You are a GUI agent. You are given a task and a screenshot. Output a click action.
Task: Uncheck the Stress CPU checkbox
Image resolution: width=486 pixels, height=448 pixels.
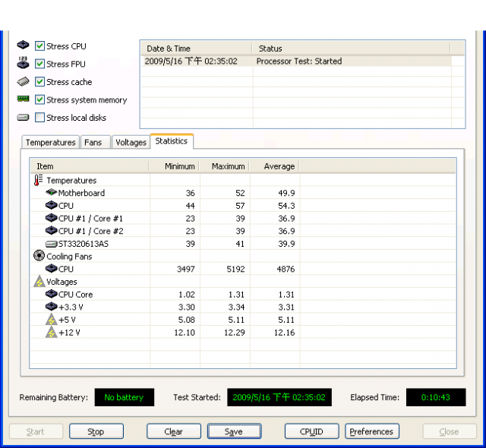coord(39,46)
